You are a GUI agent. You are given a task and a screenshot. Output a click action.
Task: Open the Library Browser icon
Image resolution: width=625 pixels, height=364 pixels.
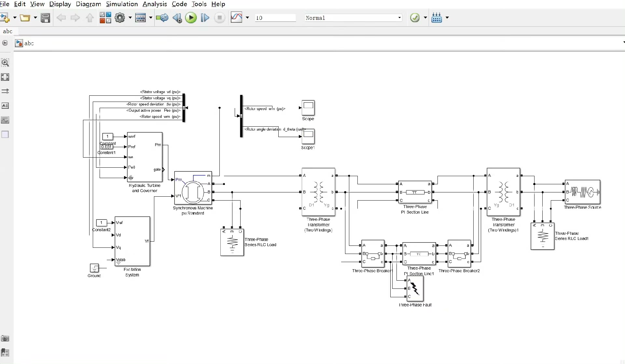tap(105, 18)
